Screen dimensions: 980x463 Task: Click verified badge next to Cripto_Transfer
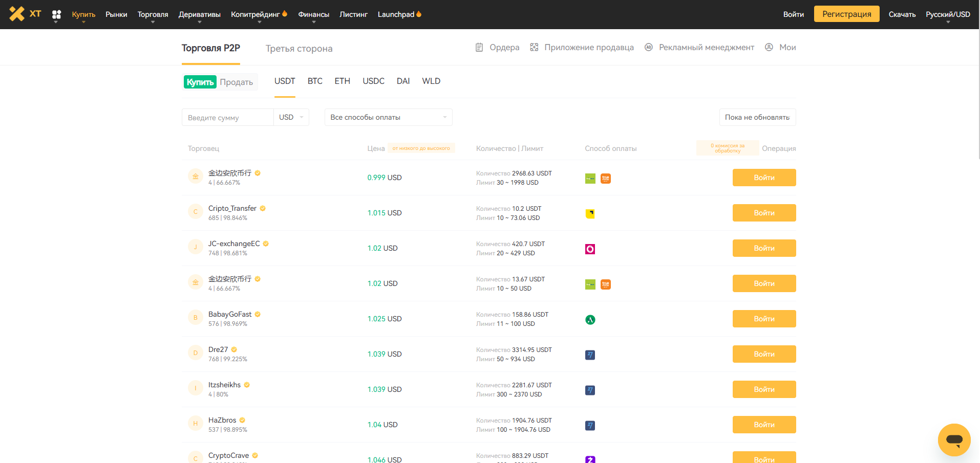tap(263, 208)
